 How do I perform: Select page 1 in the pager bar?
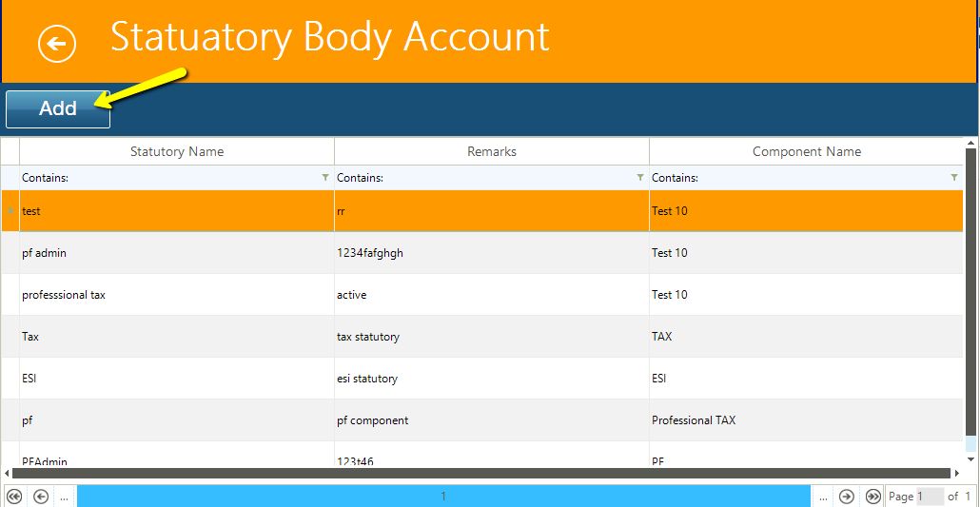pos(443,497)
